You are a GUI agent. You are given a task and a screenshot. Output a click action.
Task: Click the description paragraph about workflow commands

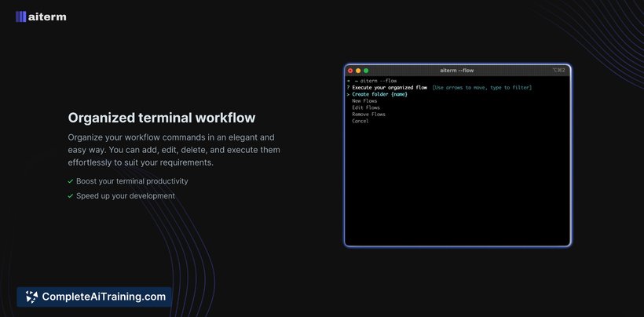pyautogui.click(x=174, y=150)
